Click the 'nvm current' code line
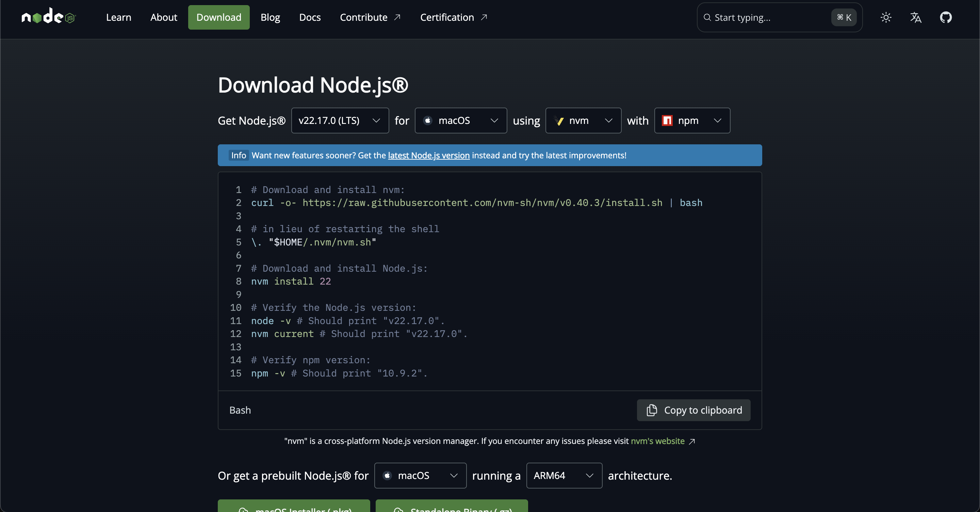This screenshot has height=512, width=980. click(359, 334)
